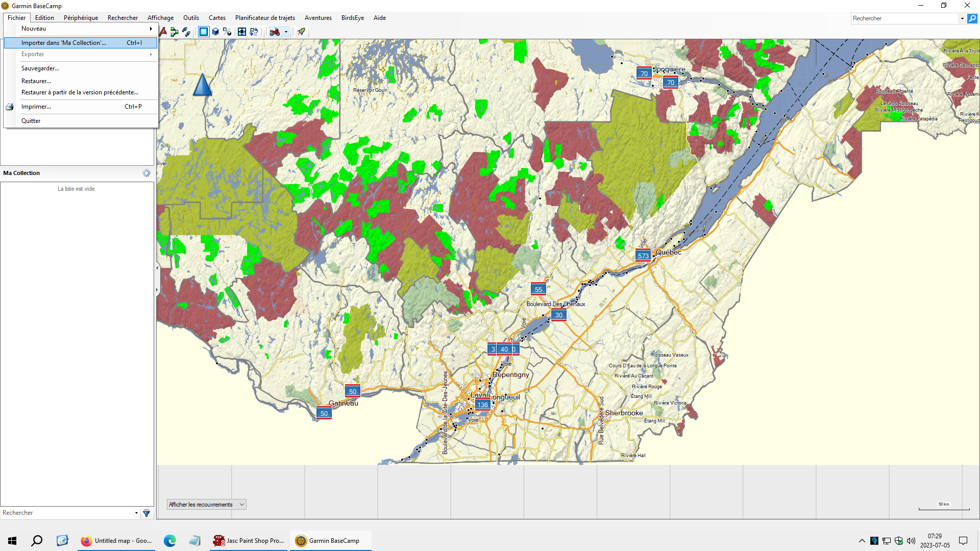Screen dimensions: 980x551
Task: Open the Outils menu
Action: [191, 18]
